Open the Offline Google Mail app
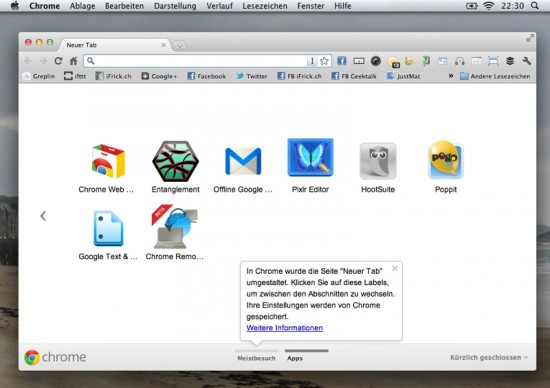The image size is (550, 388). (243, 162)
